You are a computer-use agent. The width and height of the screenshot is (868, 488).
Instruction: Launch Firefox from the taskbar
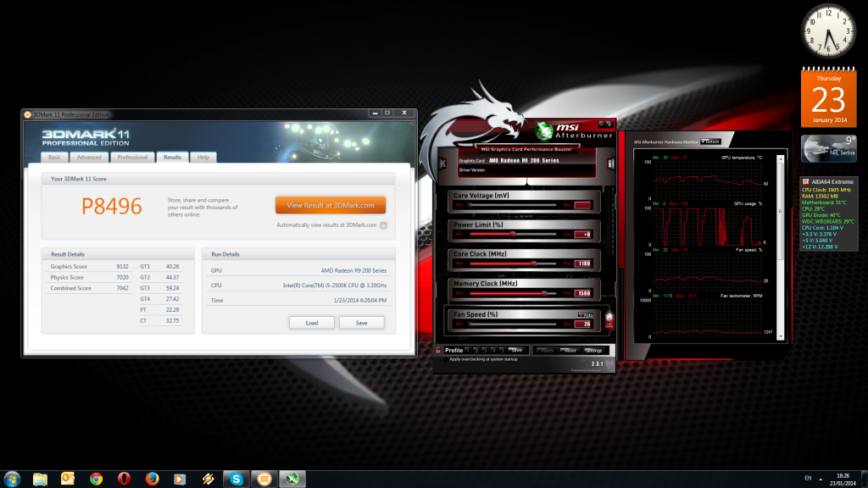click(152, 479)
